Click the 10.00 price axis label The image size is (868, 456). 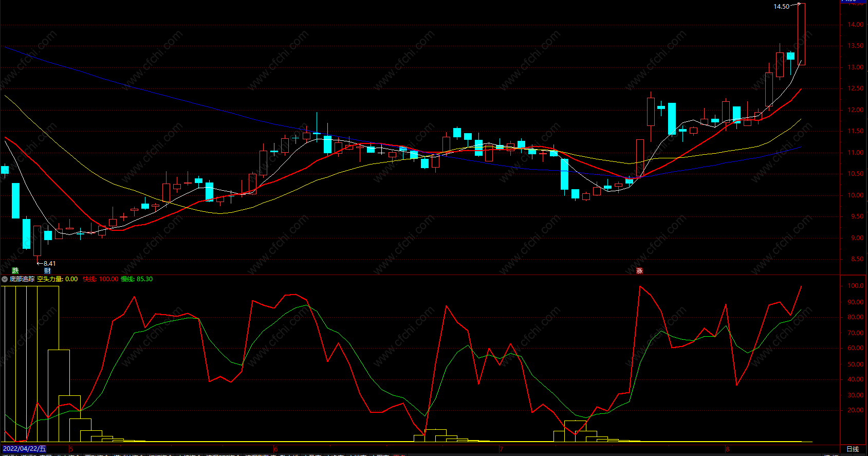(x=855, y=195)
